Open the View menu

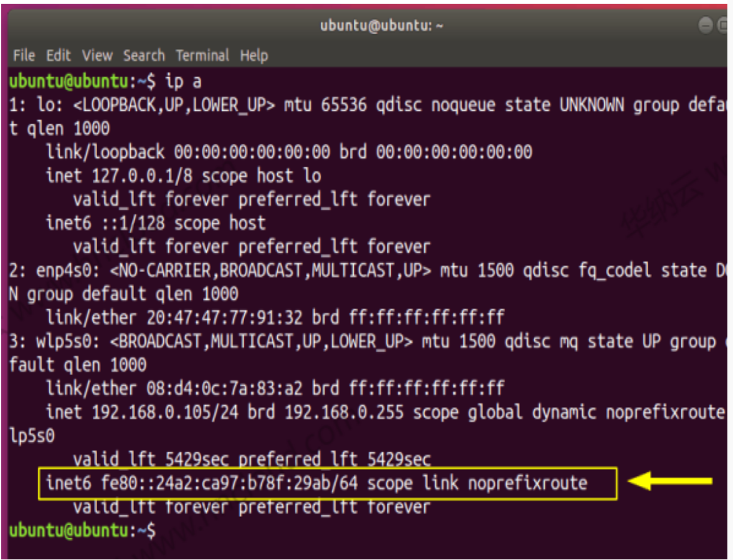97,55
